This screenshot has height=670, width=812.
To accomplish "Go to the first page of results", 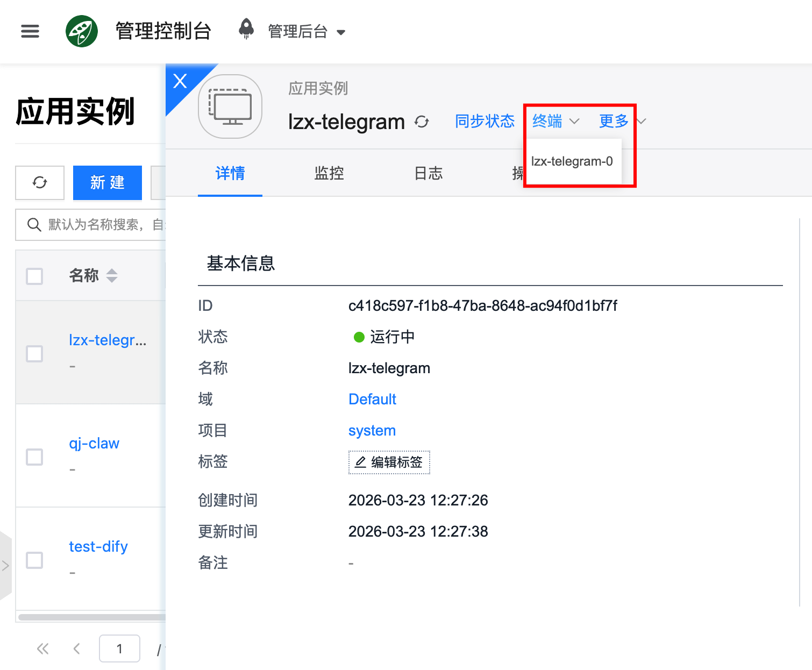I will 42,649.
